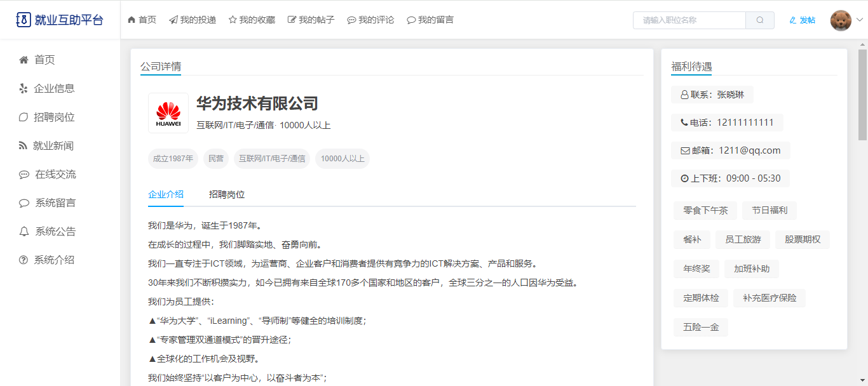Screen dimensions: 868x386
Task: Focus the 请输入职位名称 search box
Action: (x=689, y=20)
